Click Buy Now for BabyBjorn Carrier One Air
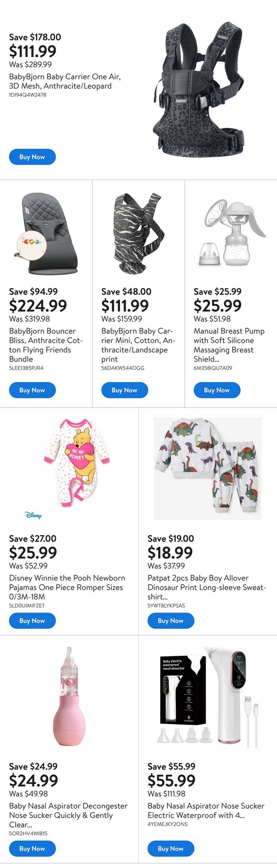277x868 pixels. (33, 157)
